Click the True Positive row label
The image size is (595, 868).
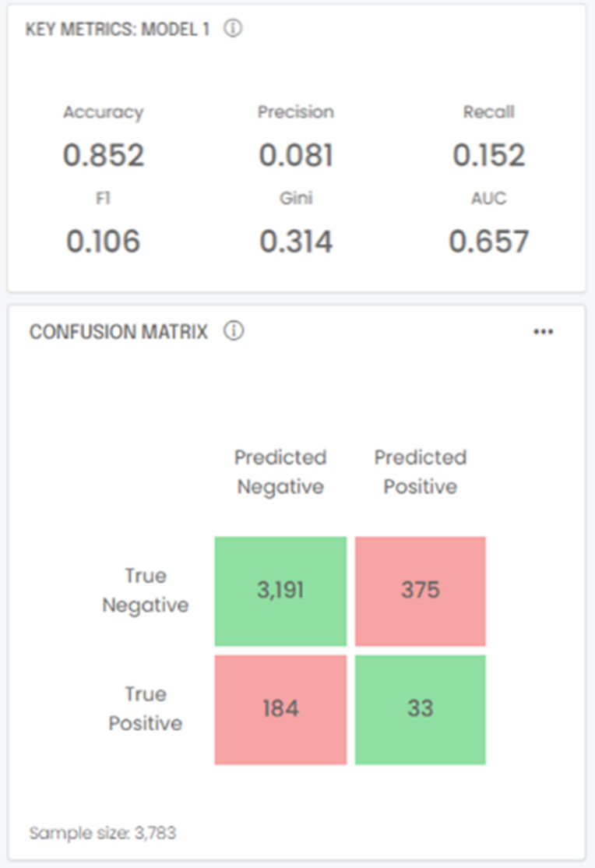point(145,708)
